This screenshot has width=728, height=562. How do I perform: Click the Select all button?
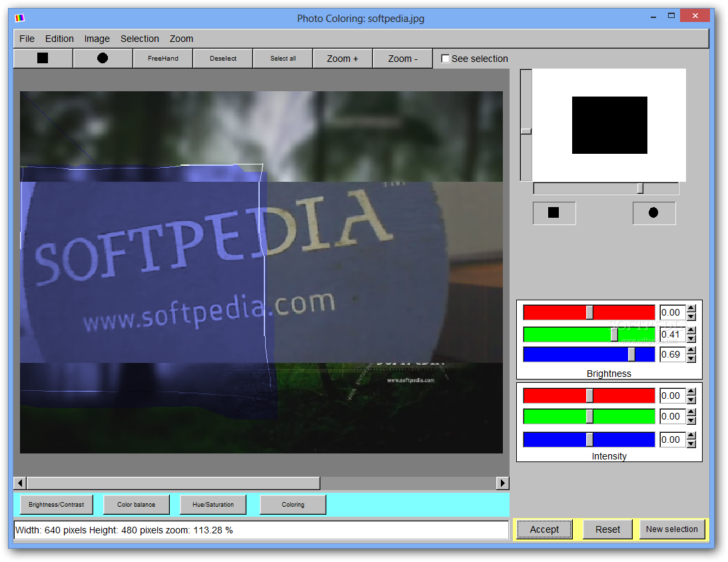(283, 59)
